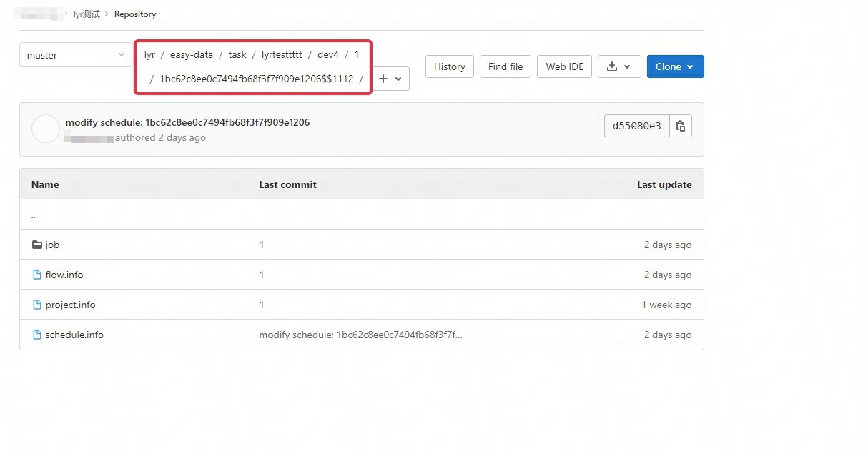Click the Find file button
The width and height of the screenshot is (868, 454).
[x=505, y=66]
